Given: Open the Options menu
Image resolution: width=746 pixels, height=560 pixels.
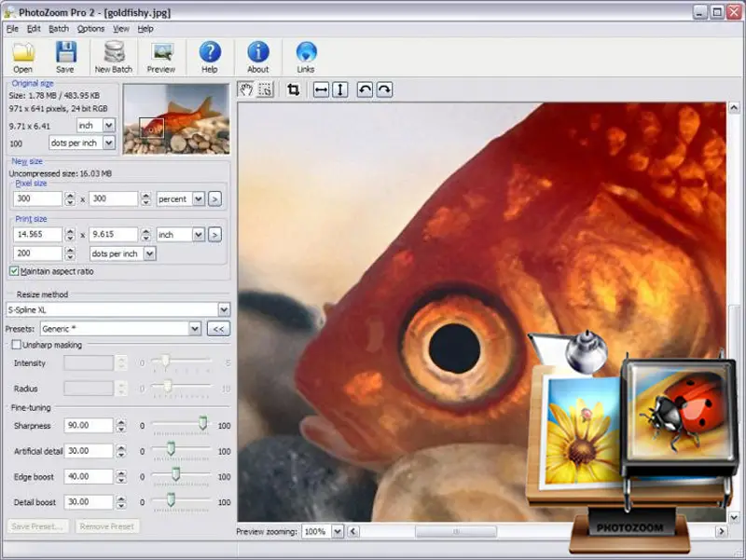Looking at the screenshot, I should (x=91, y=29).
